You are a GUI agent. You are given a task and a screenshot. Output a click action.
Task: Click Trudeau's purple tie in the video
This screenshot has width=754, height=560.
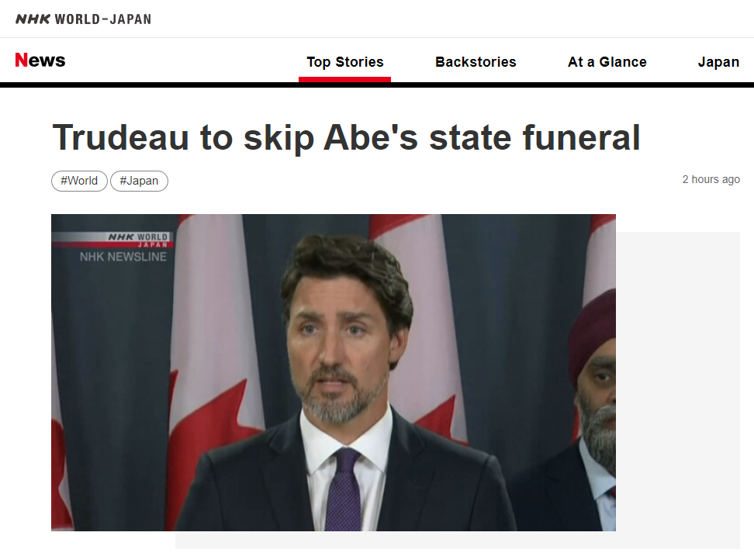(x=344, y=488)
